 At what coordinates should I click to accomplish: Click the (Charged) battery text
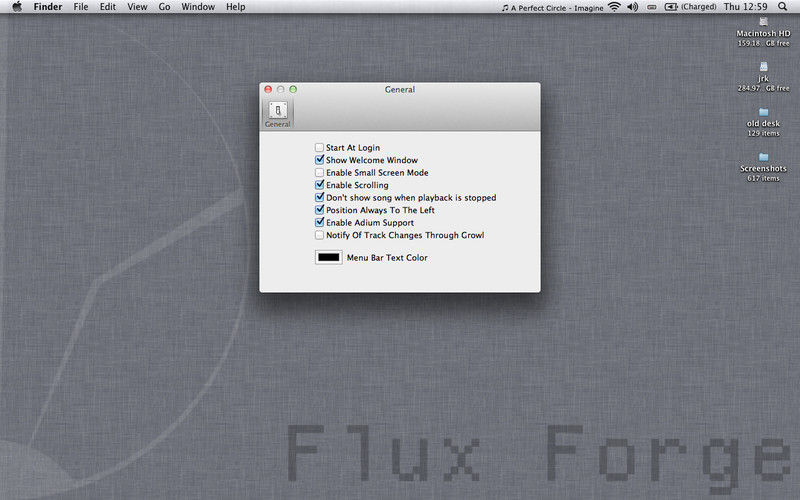698,7
